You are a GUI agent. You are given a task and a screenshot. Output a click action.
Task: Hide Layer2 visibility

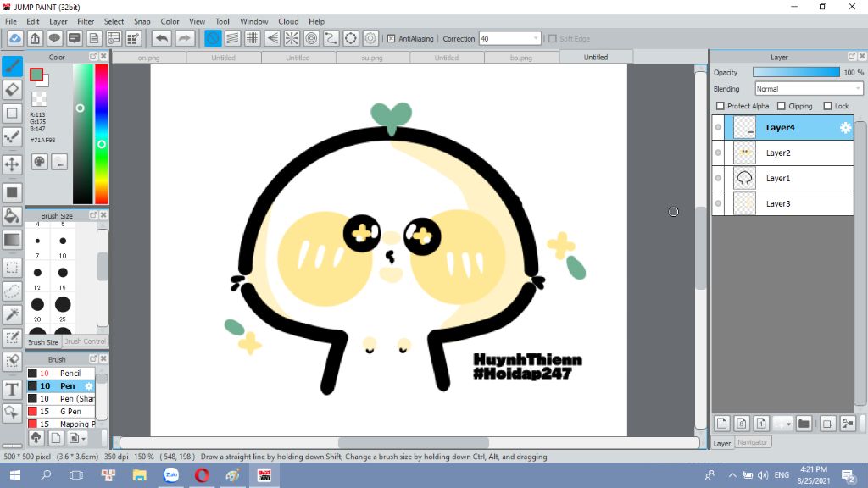pyautogui.click(x=718, y=152)
